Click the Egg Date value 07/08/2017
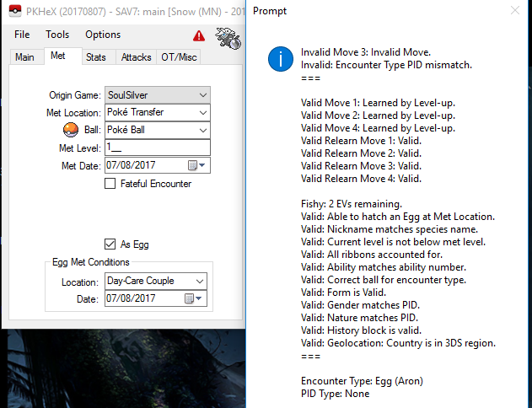The image size is (532, 408). click(x=131, y=298)
